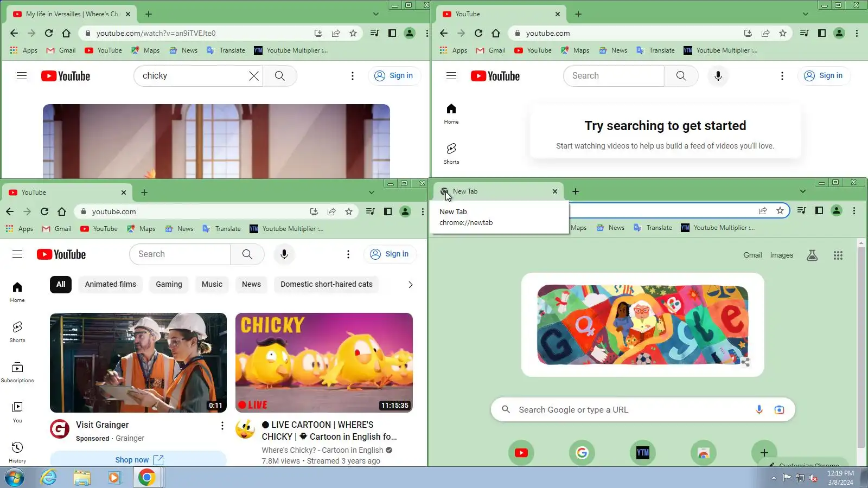Click the search magnifier beside the 'chicky' query

(280, 76)
